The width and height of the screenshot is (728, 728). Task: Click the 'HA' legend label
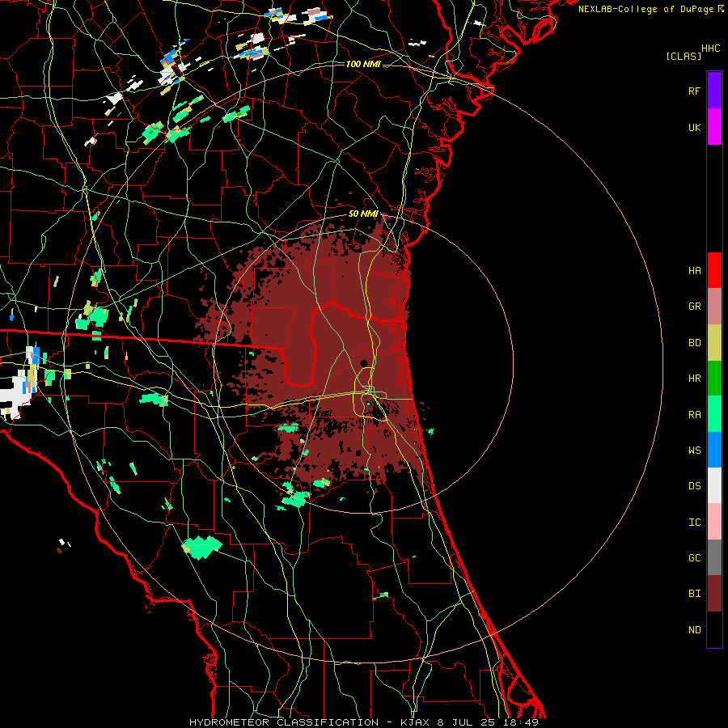(694, 271)
